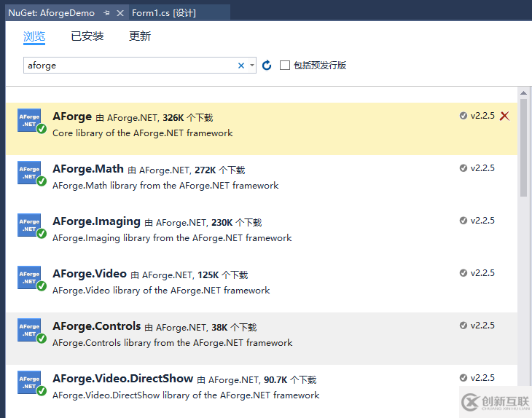Switch to the 已安装 tab
532x418 pixels.
click(87, 36)
